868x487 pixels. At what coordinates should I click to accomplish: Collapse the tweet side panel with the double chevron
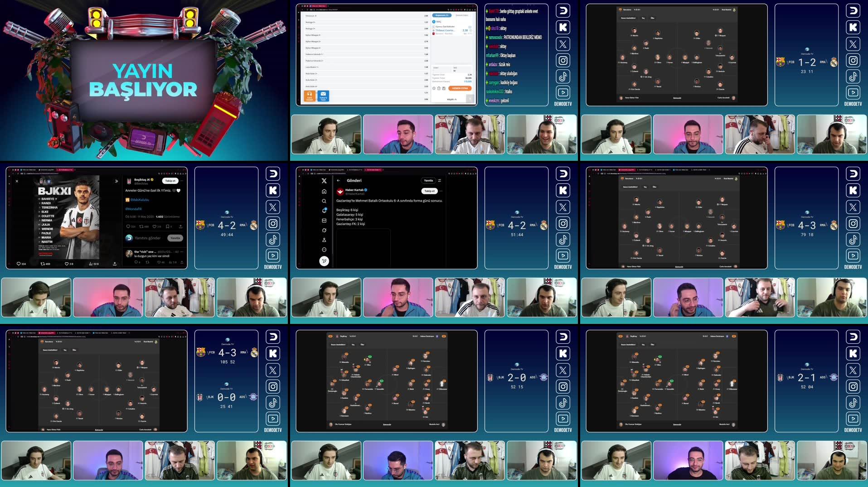116,181
